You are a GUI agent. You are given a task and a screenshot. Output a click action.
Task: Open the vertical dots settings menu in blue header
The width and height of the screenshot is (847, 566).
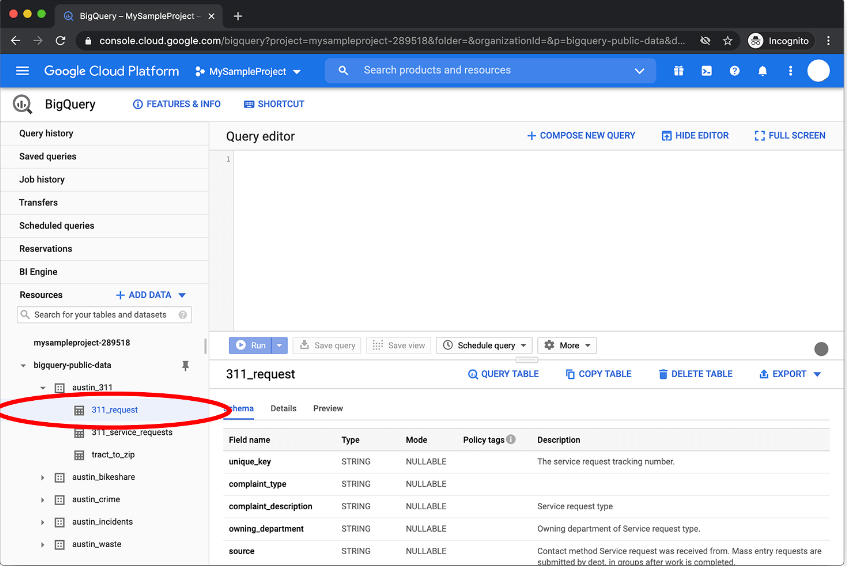790,71
